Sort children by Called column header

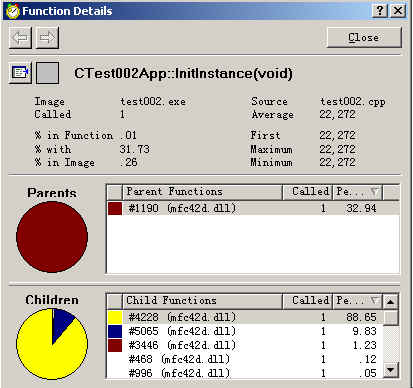(307, 301)
